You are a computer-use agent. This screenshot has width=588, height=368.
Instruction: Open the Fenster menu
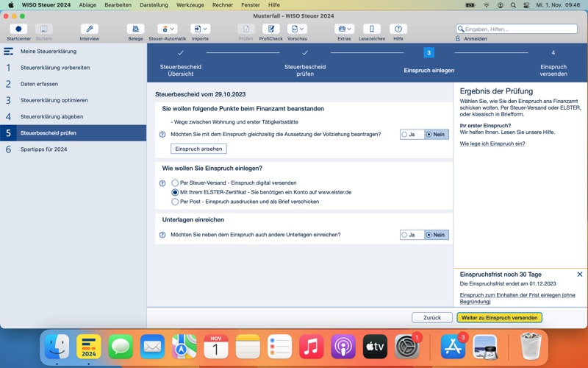[x=251, y=5]
